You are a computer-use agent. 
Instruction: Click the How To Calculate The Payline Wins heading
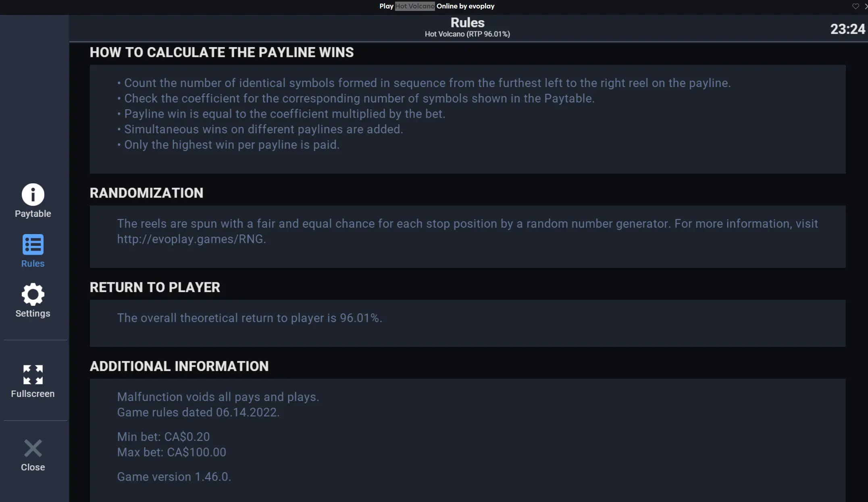222,52
